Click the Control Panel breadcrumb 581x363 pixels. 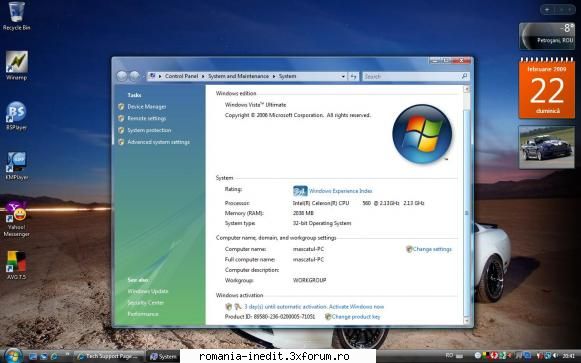click(181, 76)
